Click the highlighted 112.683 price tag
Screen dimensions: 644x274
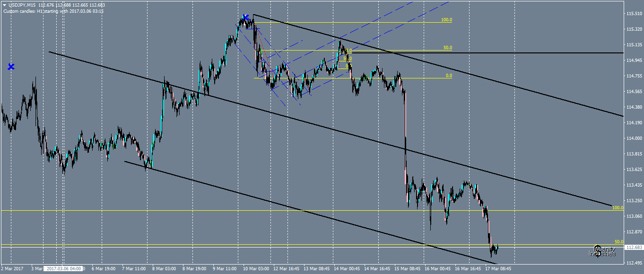click(634, 246)
